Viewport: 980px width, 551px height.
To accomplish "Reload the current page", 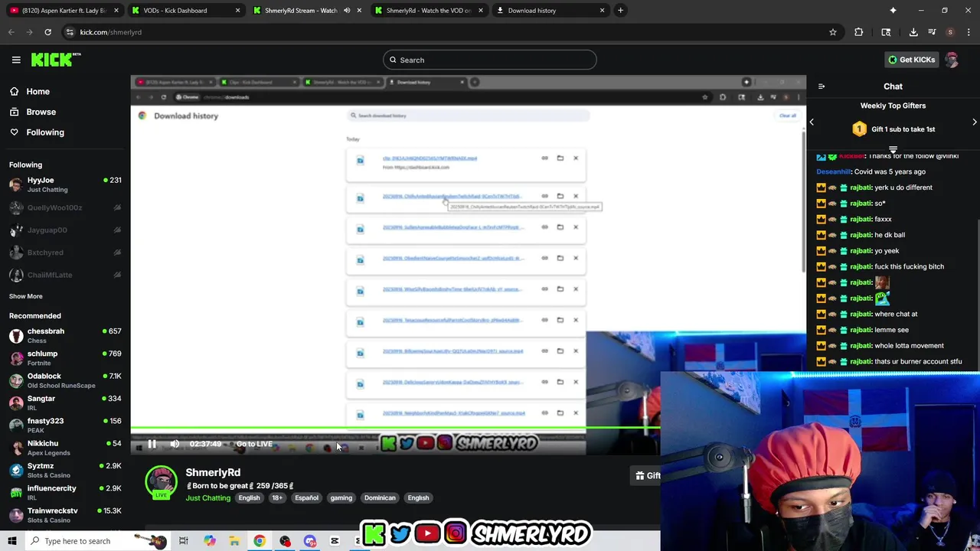I will pyautogui.click(x=47, y=32).
